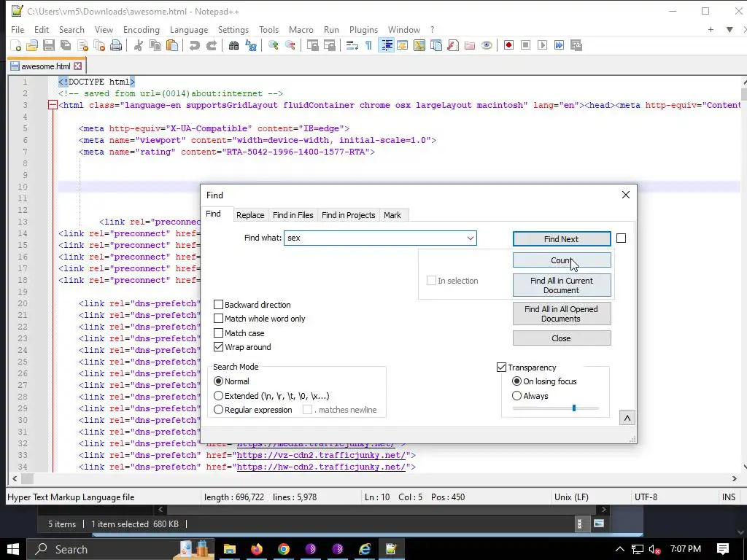Adjust the transparency slider handle
This screenshot has height=560, width=747.
(574, 408)
